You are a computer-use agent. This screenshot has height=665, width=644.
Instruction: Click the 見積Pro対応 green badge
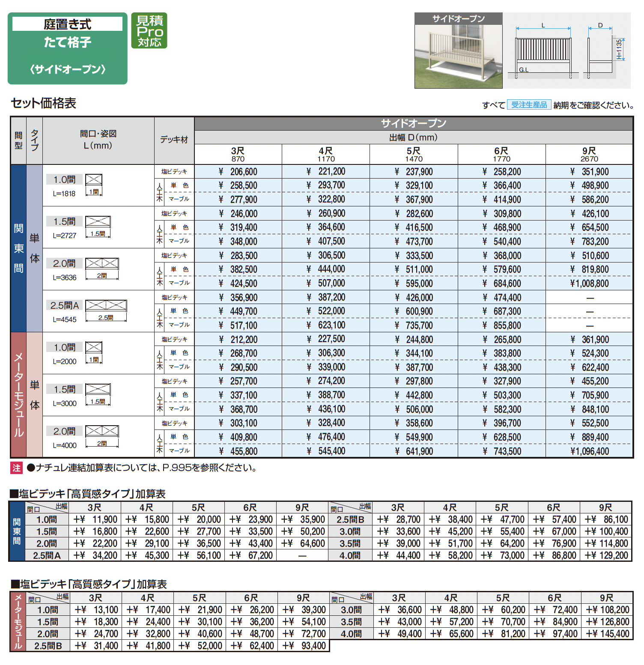[149, 30]
